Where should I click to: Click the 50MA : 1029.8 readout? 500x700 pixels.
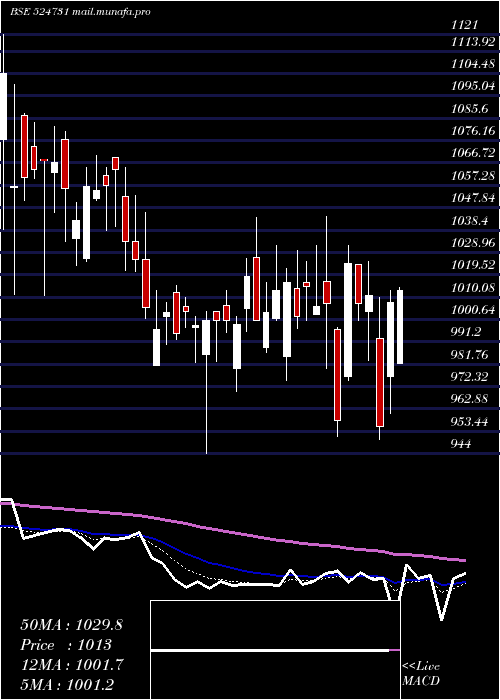point(71,625)
